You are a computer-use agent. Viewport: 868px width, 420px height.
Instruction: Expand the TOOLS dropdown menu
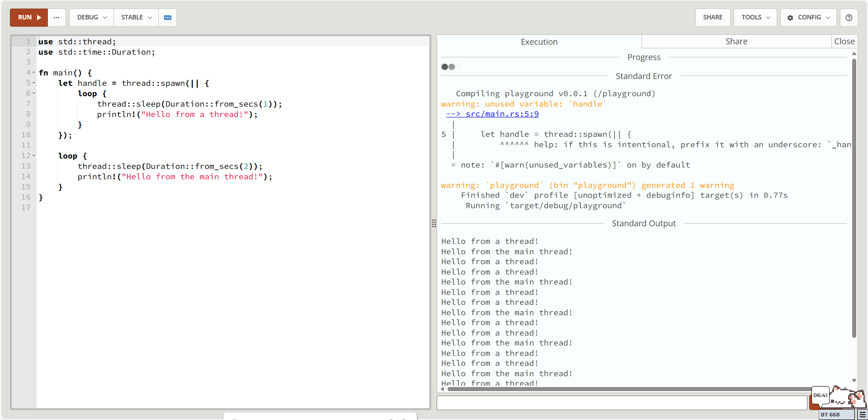click(755, 18)
